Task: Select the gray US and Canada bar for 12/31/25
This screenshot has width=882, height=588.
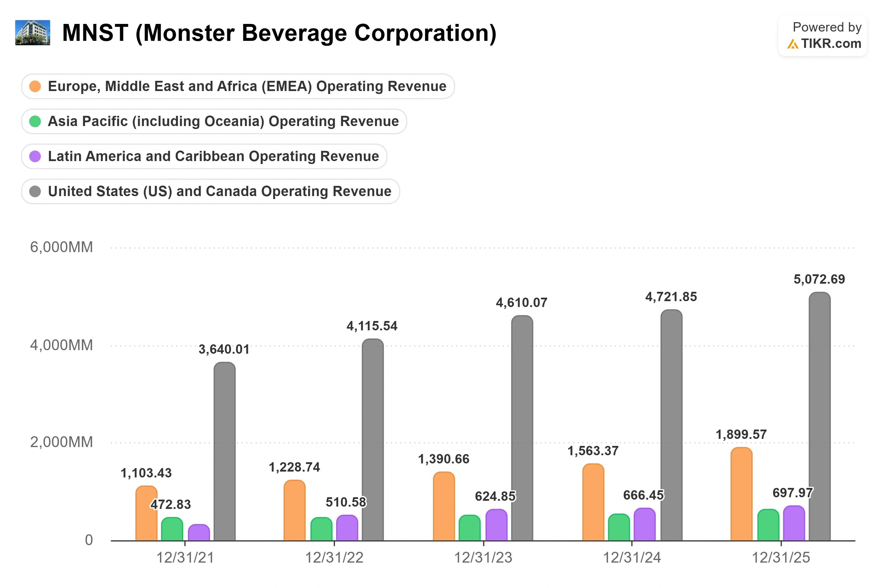Action: coord(820,416)
